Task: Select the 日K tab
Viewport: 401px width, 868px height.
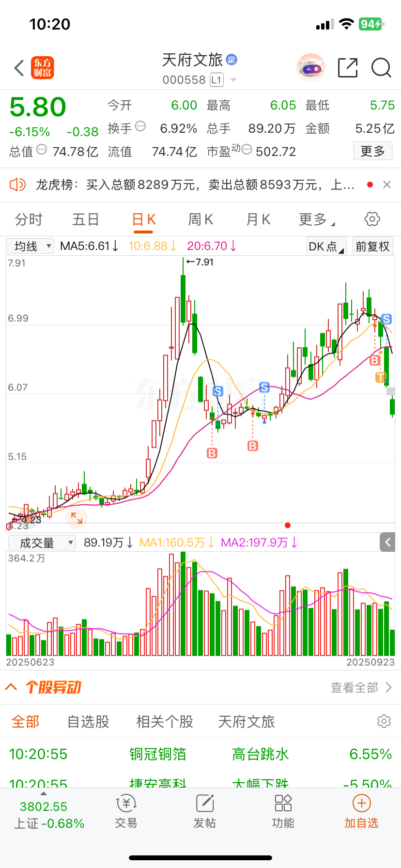Action: click(x=143, y=219)
